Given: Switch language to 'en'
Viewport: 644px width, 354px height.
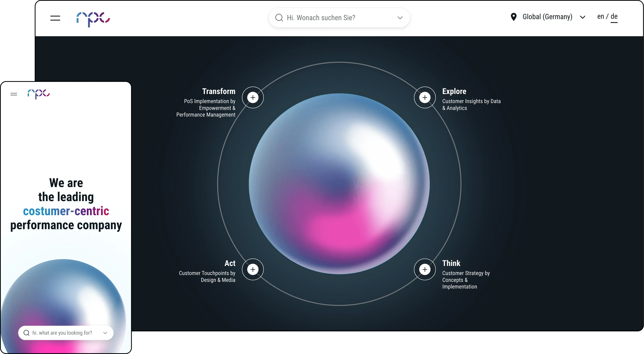Looking at the screenshot, I should coord(601,17).
